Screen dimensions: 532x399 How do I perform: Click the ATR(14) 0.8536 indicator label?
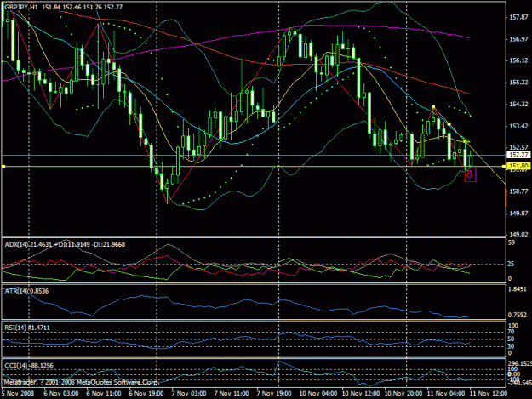coord(26,291)
